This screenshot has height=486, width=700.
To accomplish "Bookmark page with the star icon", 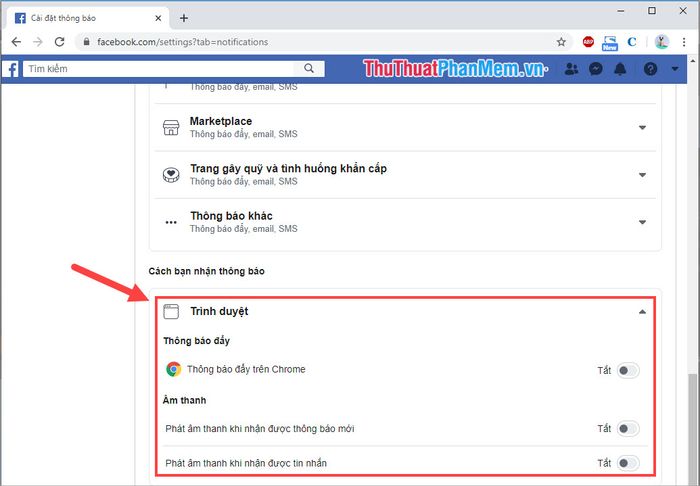I will point(561,42).
